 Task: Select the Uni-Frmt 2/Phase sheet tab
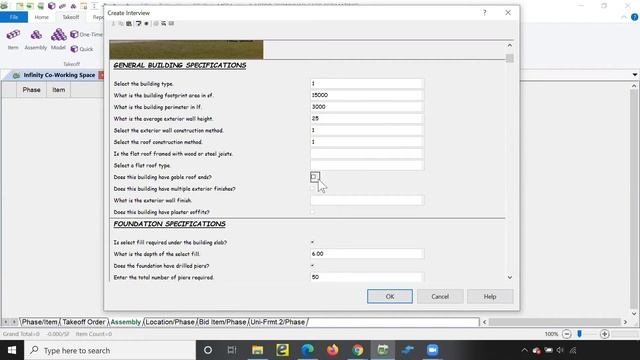pyautogui.click(x=278, y=322)
